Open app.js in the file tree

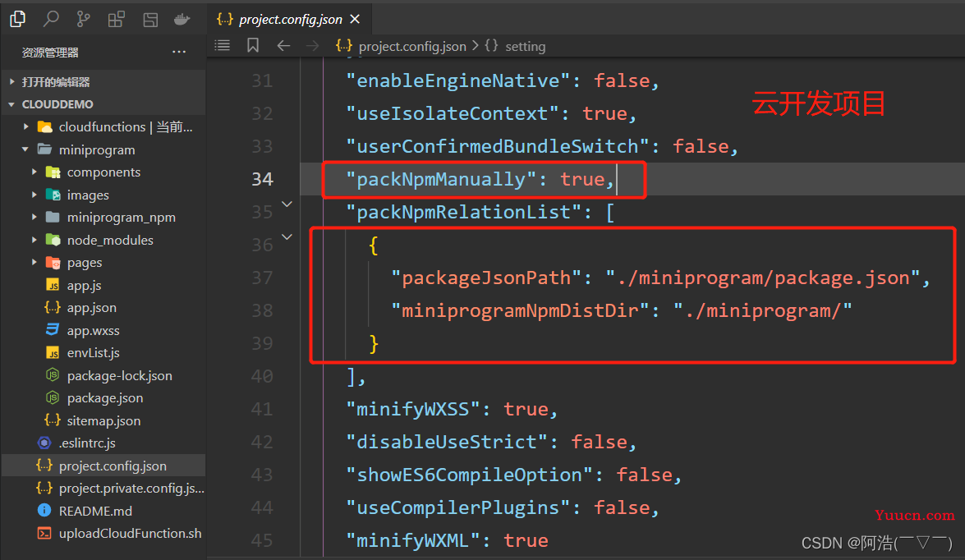pyautogui.click(x=85, y=285)
